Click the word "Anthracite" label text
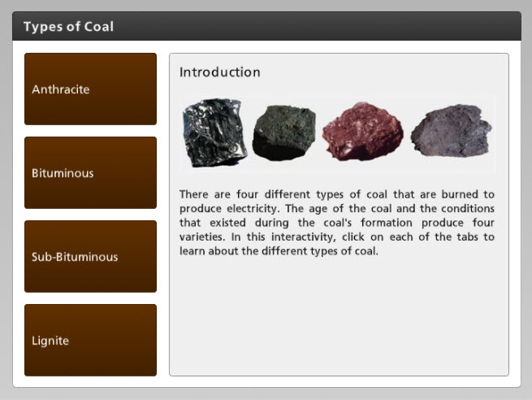The height and width of the screenshot is (400, 532). click(61, 89)
